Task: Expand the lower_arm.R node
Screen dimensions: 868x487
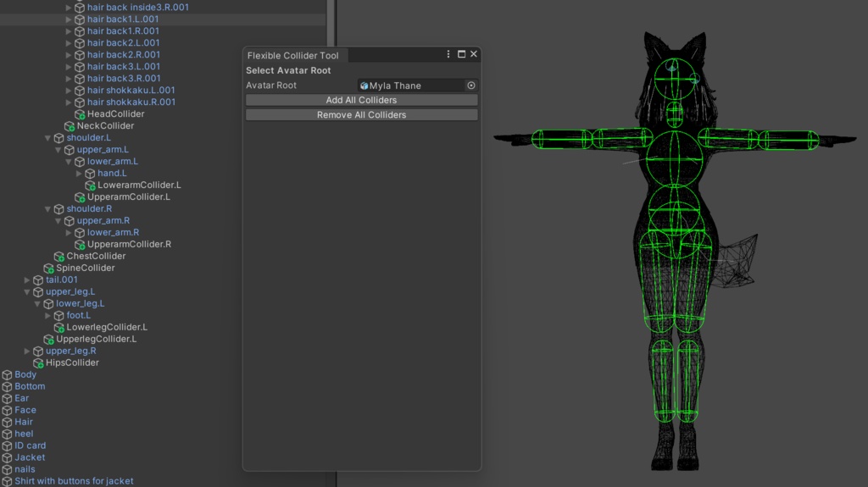Action: (69, 232)
